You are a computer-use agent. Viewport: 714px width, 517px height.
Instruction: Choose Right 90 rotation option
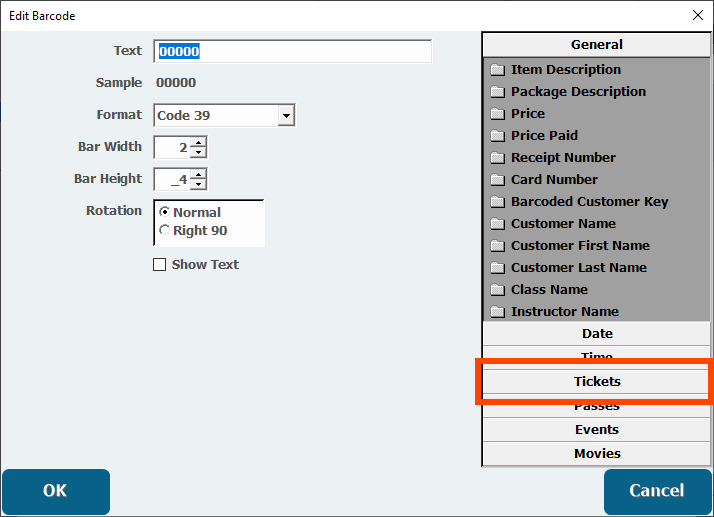point(165,231)
